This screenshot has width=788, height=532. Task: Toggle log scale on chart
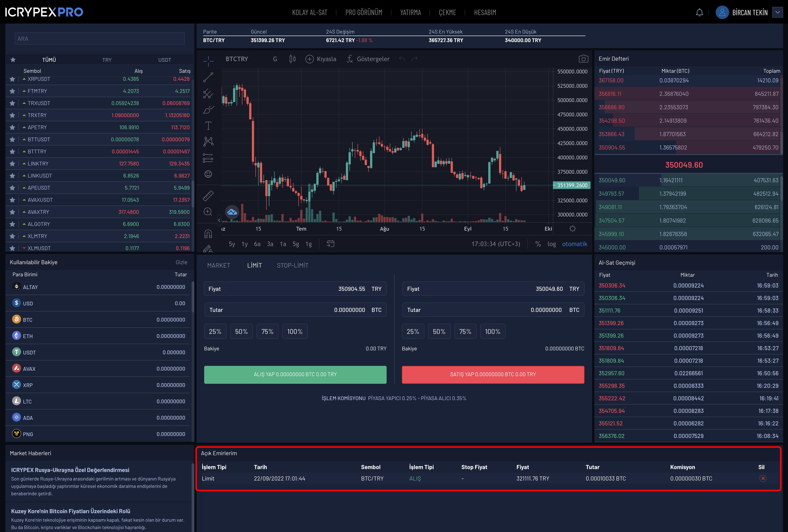coord(552,244)
